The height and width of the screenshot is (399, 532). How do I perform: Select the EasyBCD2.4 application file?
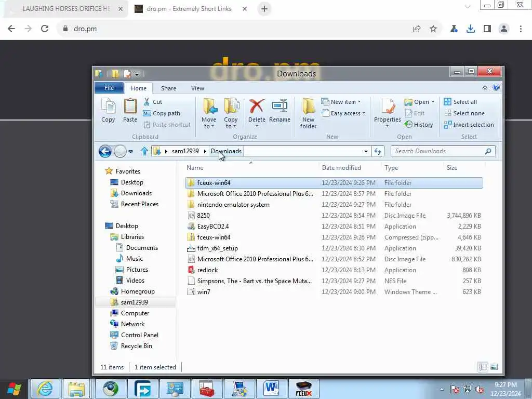coord(334,227)
